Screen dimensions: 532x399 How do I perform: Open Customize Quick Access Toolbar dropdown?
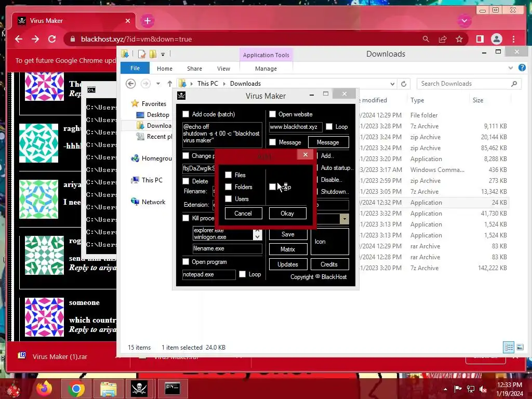point(163,54)
